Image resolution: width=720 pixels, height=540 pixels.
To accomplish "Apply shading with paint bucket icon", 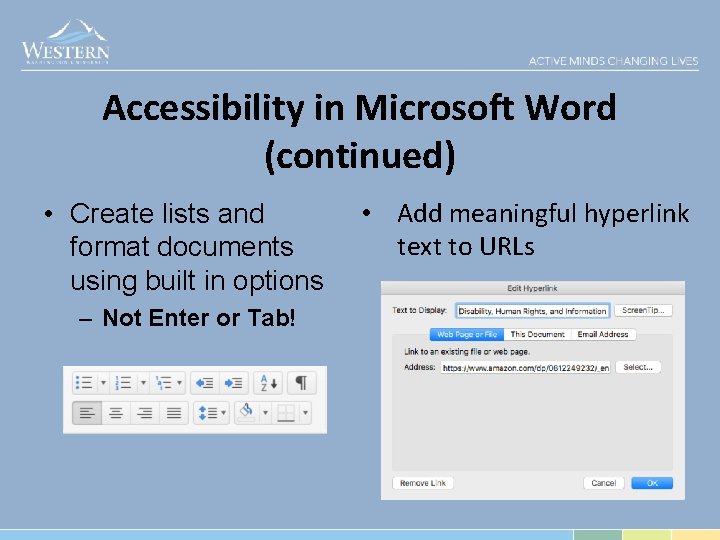I will tap(247, 412).
